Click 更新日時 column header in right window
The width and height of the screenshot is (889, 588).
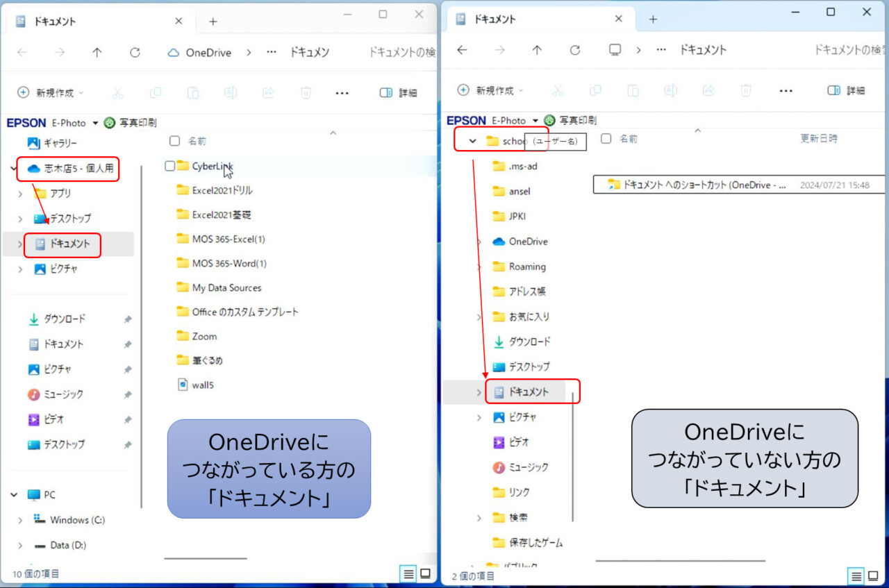819,139
